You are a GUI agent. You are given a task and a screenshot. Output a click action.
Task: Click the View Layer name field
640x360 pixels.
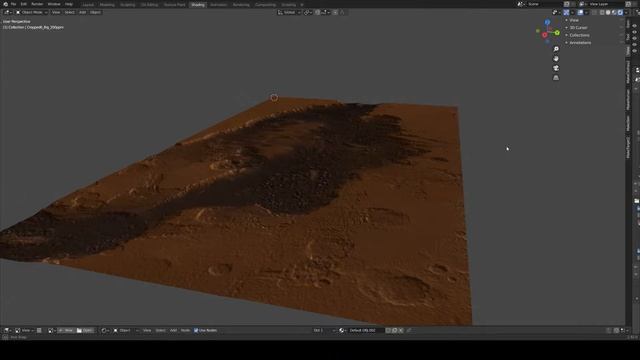[x=606, y=4]
